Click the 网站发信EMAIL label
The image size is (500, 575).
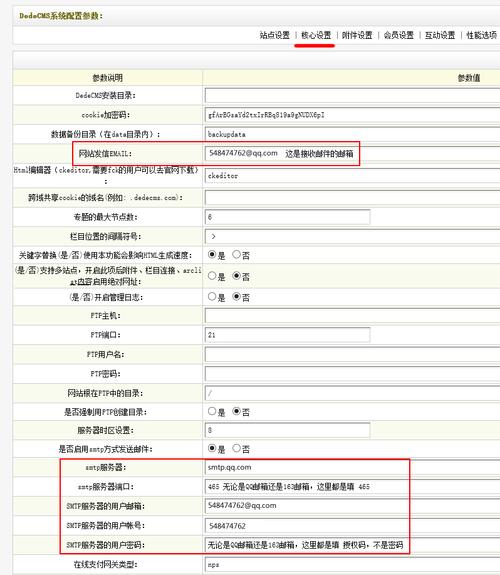[105, 154]
